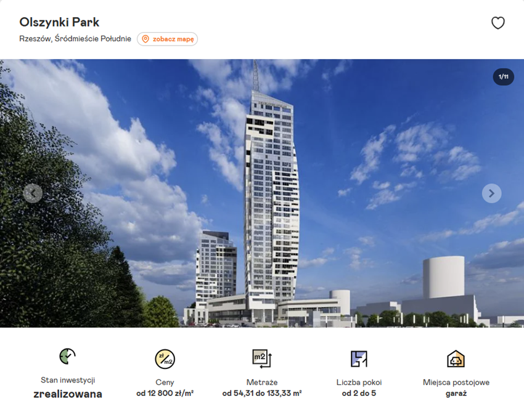The width and height of the screenshot is (524, 420).
Task: Click the room count floorplan icon
Action: (359, 359)
